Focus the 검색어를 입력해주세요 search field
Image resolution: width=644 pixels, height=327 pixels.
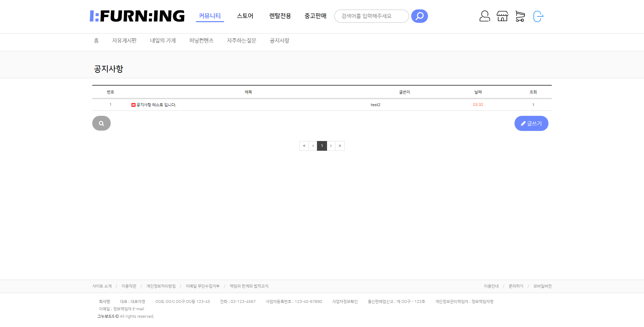[371, 16]
